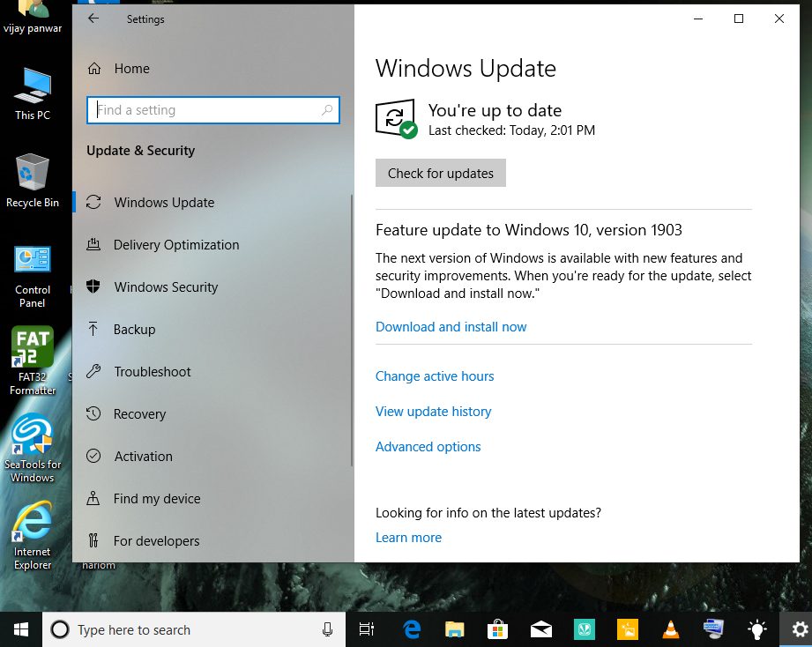
Task: Click the microphone icon in taskbar search
Action: point(327,629)
